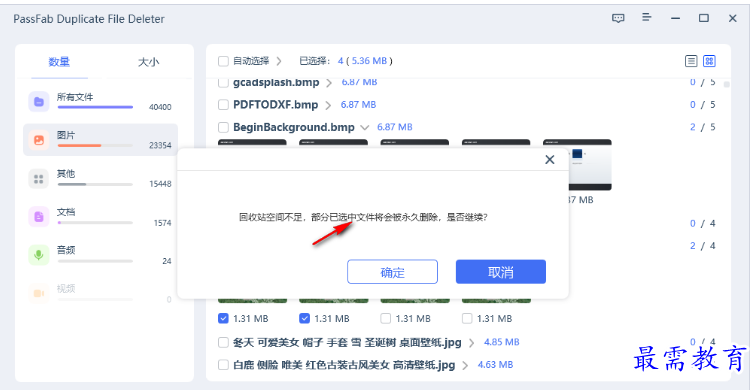Screen dimensions: 755x390
Task: Open the 文档 category
Action: [x=100, y=217]
